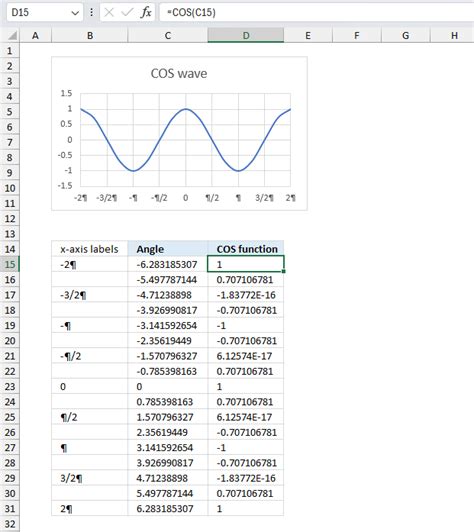Click the fill handle of cell D15
Screen dimensions: 474x532
pos(283,271)
